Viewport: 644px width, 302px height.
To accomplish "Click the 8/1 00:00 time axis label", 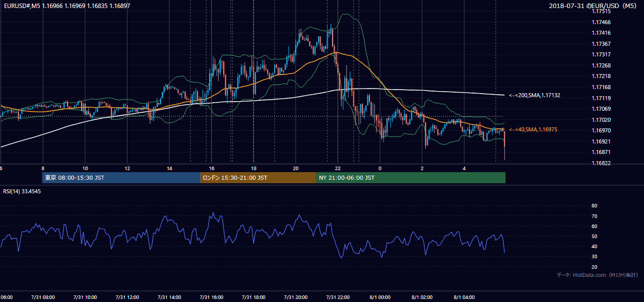I will coord(380,297).
